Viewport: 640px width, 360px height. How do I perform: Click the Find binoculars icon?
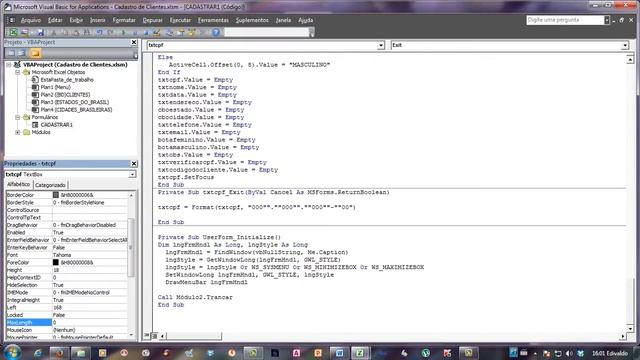click(87, 32)
